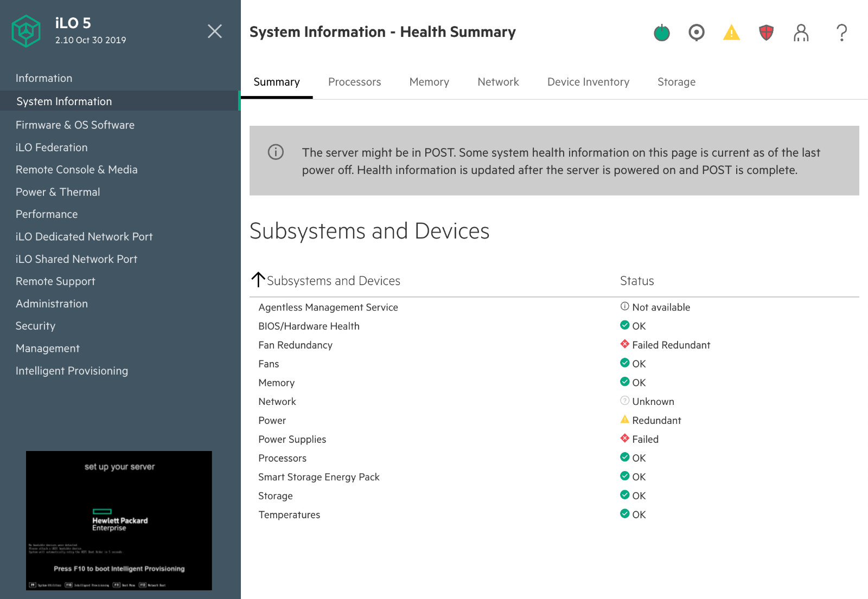Click the OK check icon for Processors row
Viewport: 868px width, 599px height.
point(625,457)
